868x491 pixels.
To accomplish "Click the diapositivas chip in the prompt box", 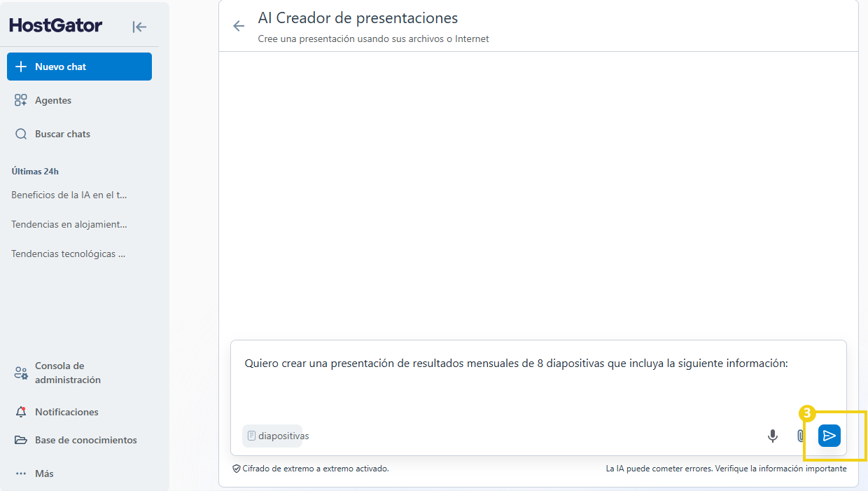I will pyautogui.click(x=277, y=436).
